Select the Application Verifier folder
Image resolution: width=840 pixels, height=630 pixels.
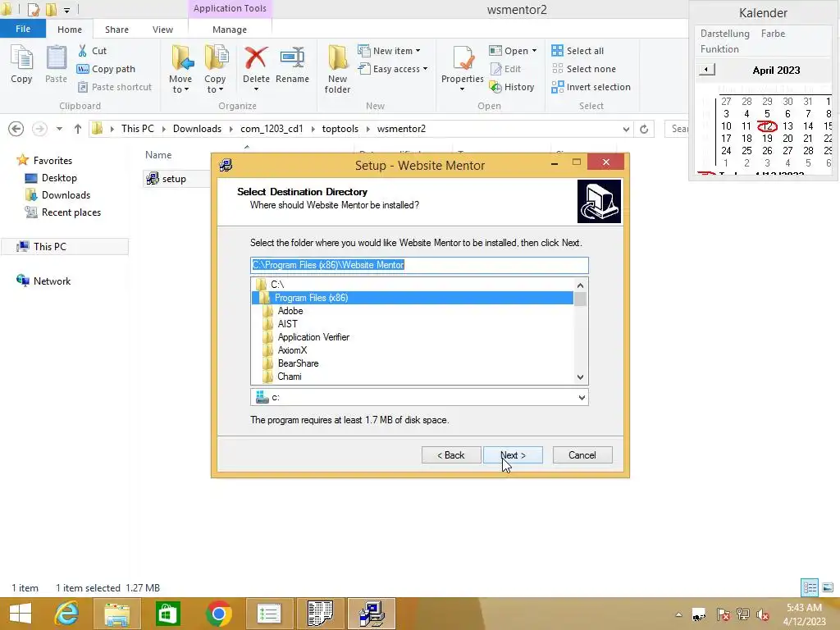point(307,337)
